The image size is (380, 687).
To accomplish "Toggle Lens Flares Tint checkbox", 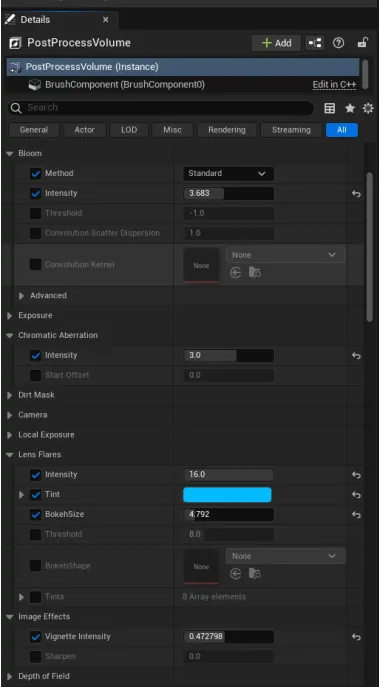I will click(36, 495).
